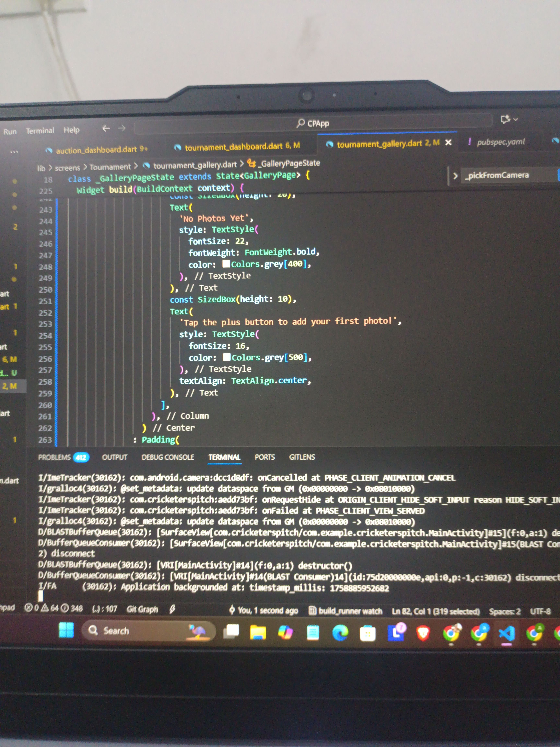
Task: Click the build_runner watch status item
Action: (x=346, y=611)
